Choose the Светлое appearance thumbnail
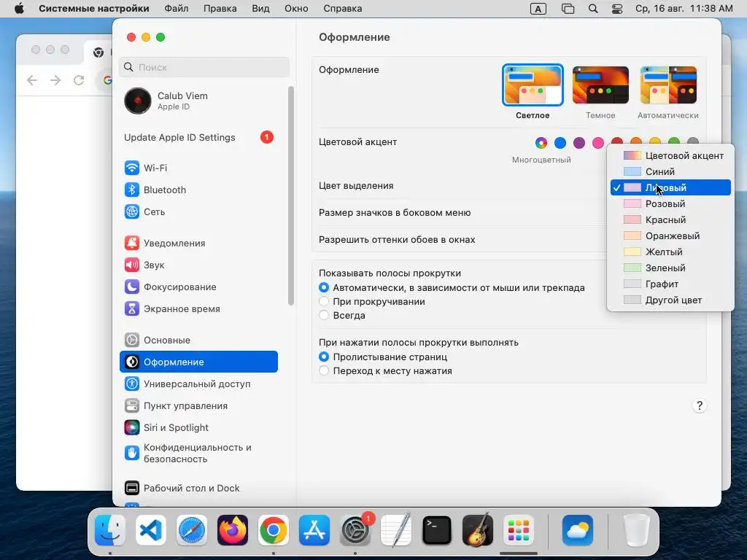 (x=533, y=85)
